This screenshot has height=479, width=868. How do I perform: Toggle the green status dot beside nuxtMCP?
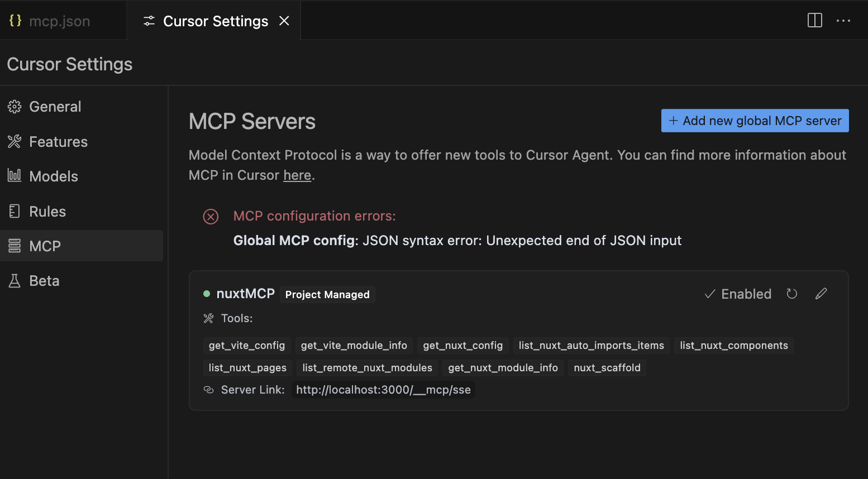pyautogui.click(x=207, y=293)
